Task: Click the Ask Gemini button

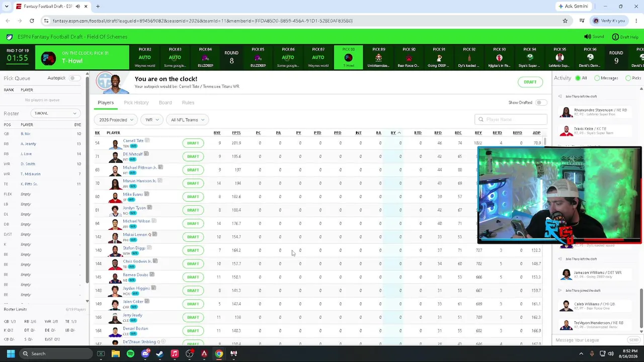Action: click(x=573, y=7)
